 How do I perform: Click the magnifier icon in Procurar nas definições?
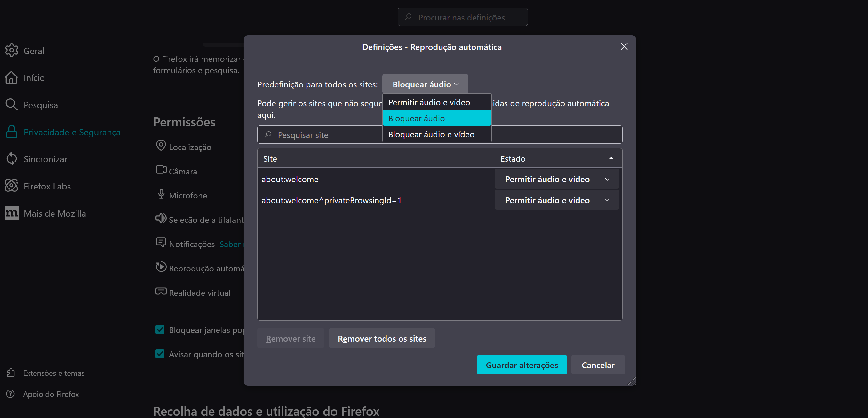[x=408, y=17]
